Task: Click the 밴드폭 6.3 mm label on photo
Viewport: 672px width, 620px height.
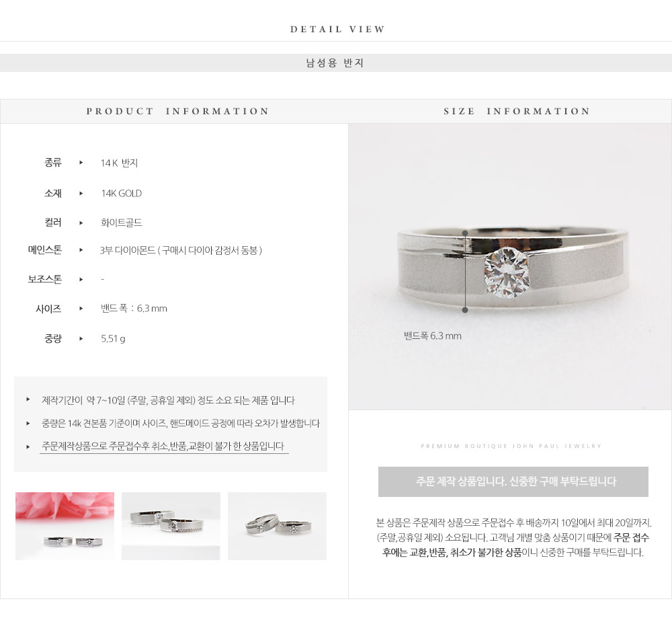Action: click(x=432, y=336)
